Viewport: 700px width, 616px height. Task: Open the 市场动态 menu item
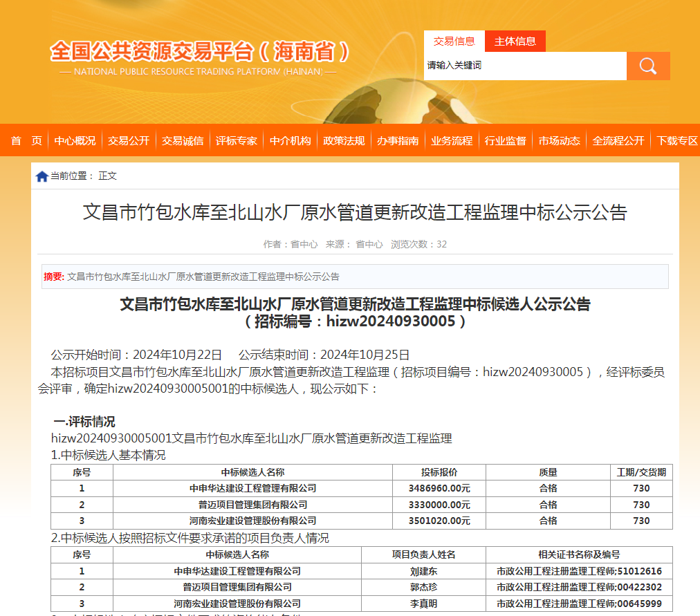click(x=560, y=140)
